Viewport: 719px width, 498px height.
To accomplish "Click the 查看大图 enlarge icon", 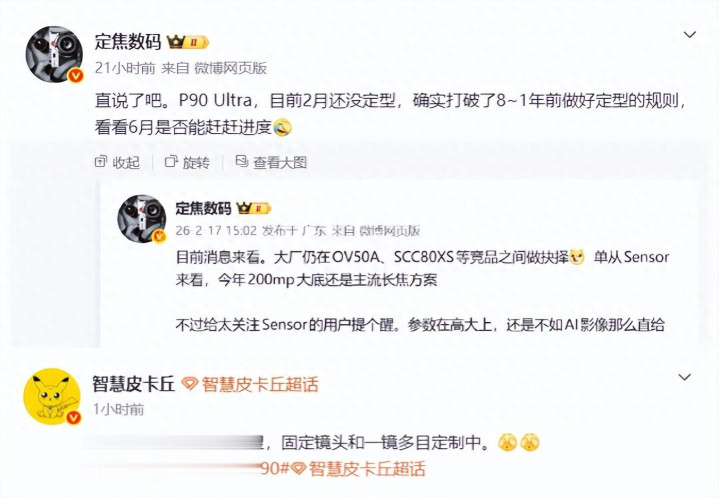I will [242, 161].
